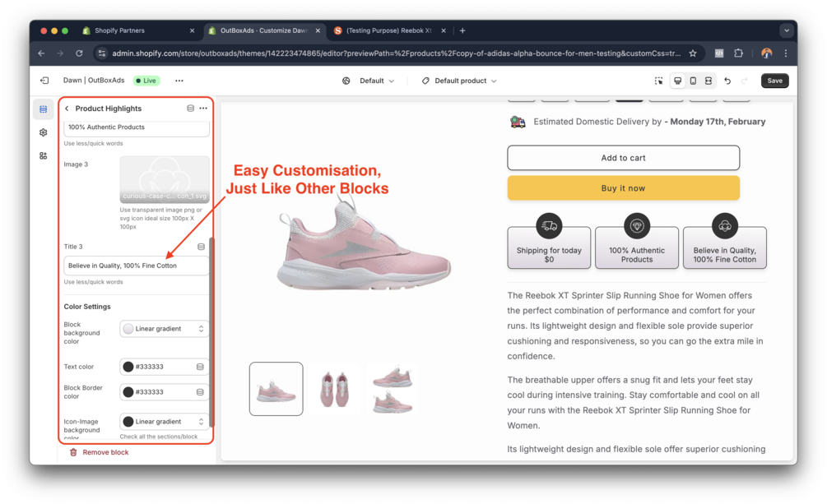Switch to OutBoxAds Customize Dawn tab

pyautogui.click(x=263, y=30)
